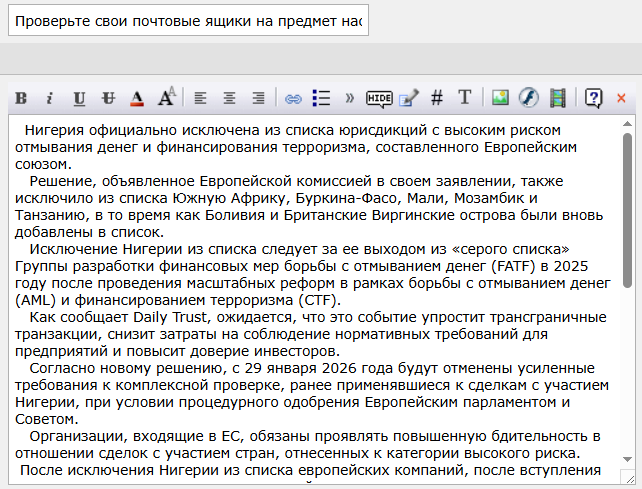
Task: Apply strikethrough with the crossed U icon
Action: click(x=109, y=98)
